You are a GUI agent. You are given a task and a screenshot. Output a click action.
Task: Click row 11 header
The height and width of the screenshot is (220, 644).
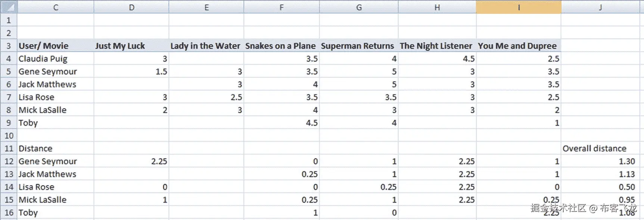point(9,149)
